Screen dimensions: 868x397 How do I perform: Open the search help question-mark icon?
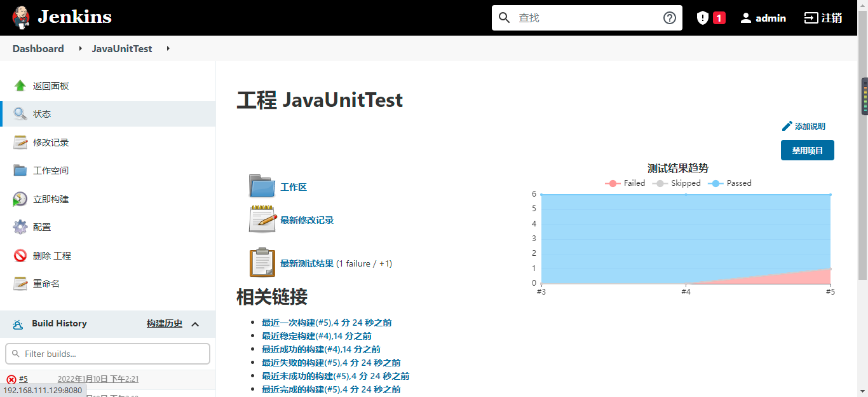coord(670,18)
